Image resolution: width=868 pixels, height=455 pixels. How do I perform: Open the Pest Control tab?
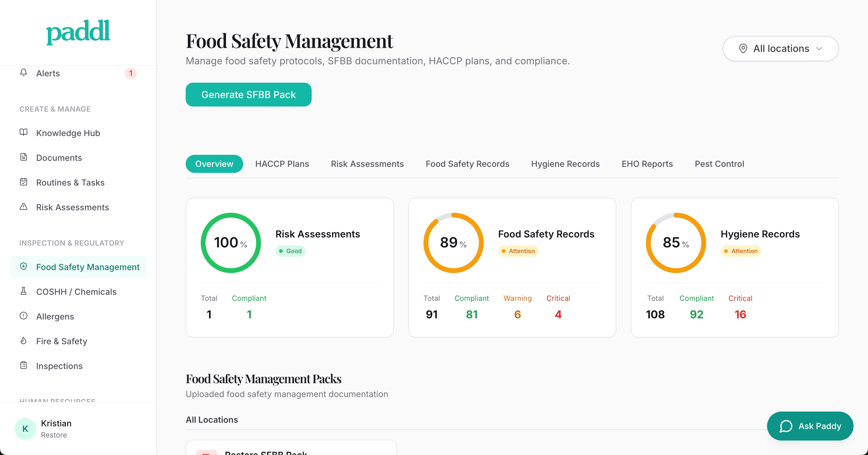point(719,164)
